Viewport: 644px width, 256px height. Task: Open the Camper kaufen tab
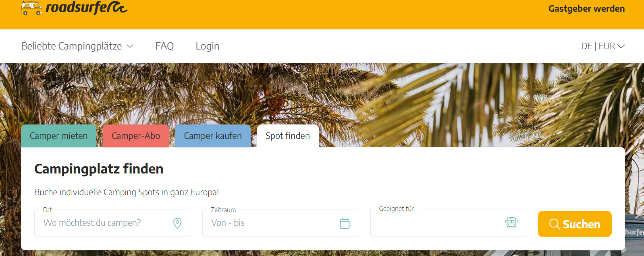pos(213,136)
